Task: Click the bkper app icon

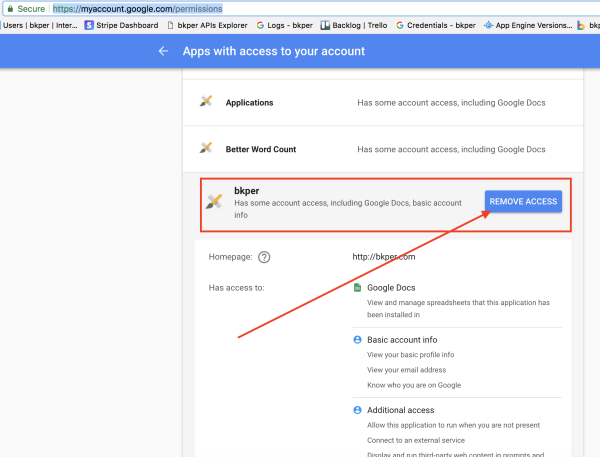Action: [214, 201]
